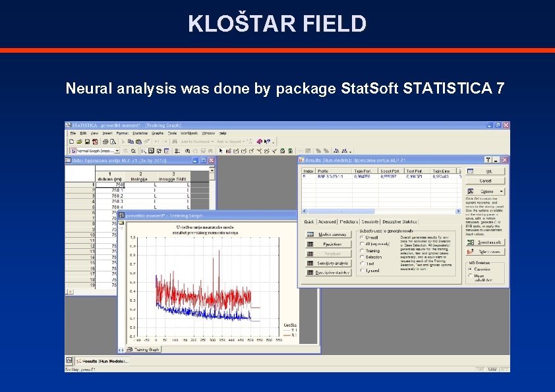The image size is (555, 392).
Task: Open the File menu
Action: pyautogui.click(x=73, y=133)
